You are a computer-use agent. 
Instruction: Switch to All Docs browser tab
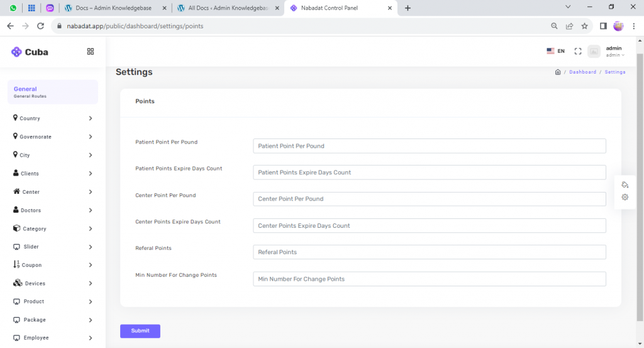(x=228, y=8)
